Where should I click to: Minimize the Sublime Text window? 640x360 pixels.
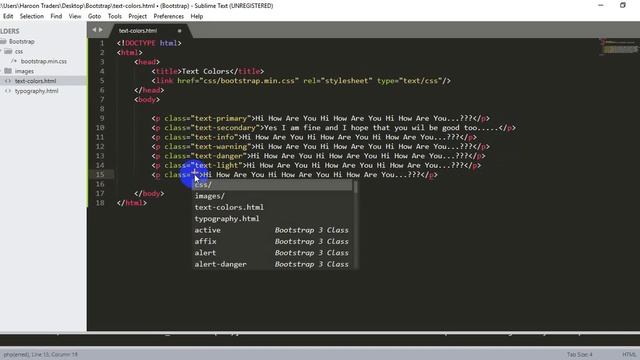[x=600, y=5]
